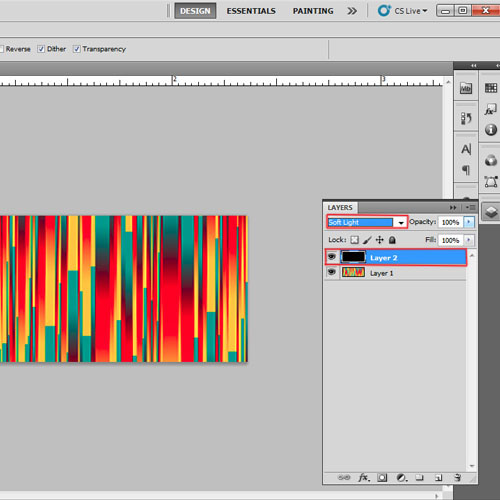Lock all with padlock icon

pos(392,240)
